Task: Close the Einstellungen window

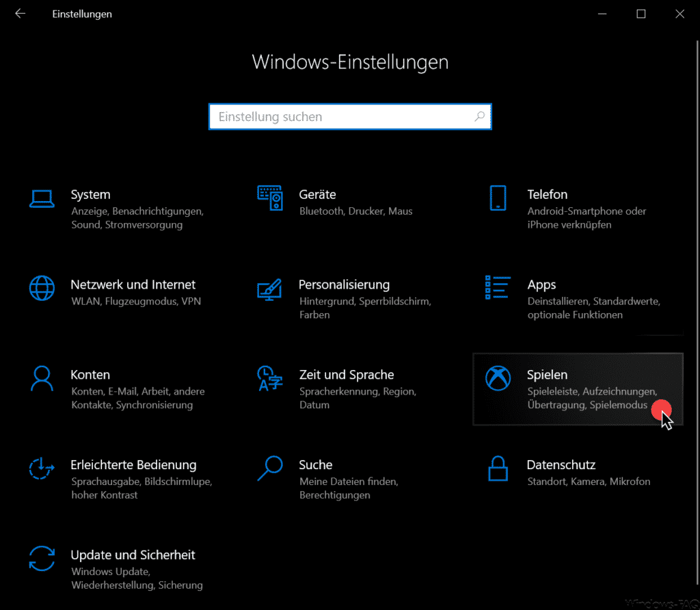Action: pos(680,14)
